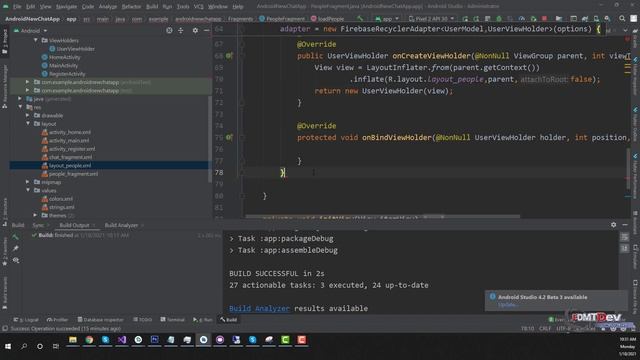The width and height of the screenshot is (640, 360).
Task: Toggle soft-wrap icon in build output
Action: coord(624,237)
